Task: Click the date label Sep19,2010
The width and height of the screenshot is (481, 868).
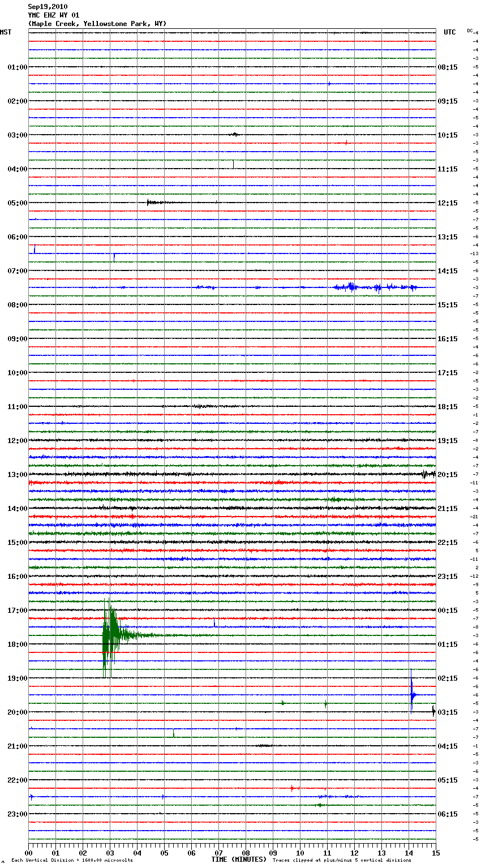Action: coord(48,7)
